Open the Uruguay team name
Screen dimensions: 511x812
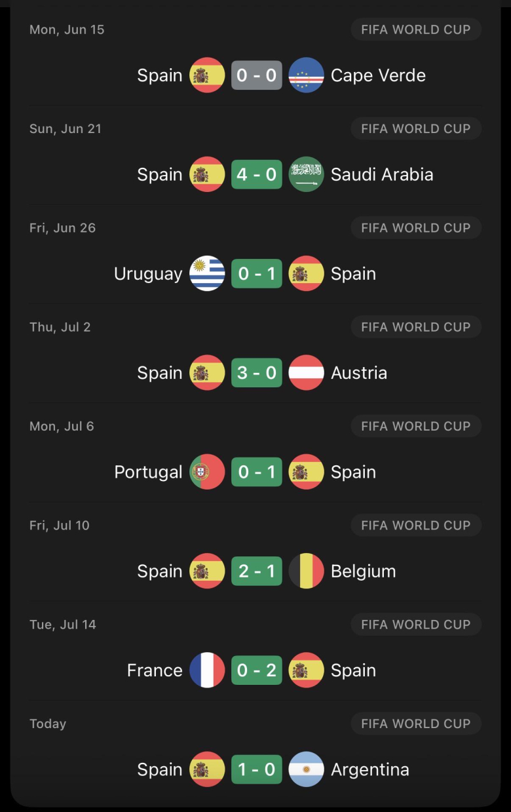tap(148, 274)
